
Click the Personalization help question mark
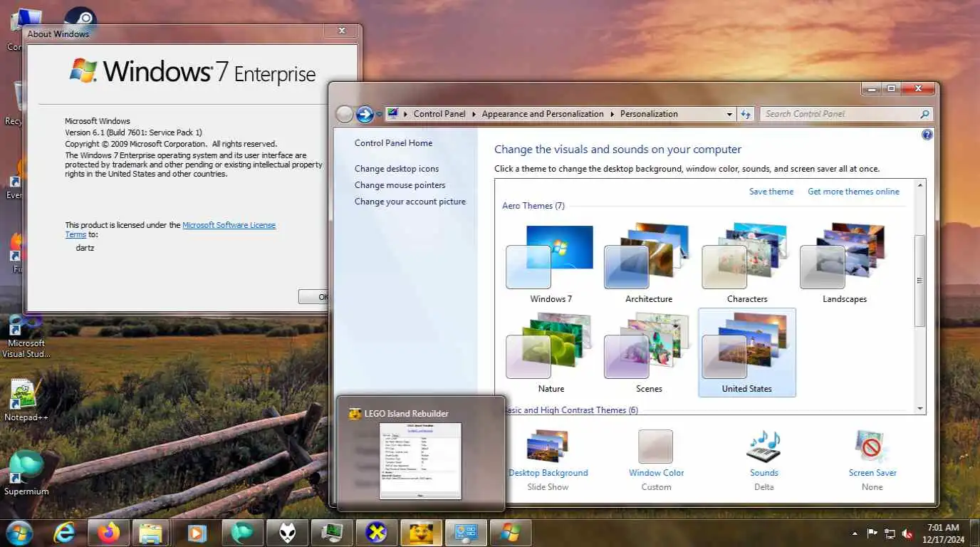(x=927, y=135)
